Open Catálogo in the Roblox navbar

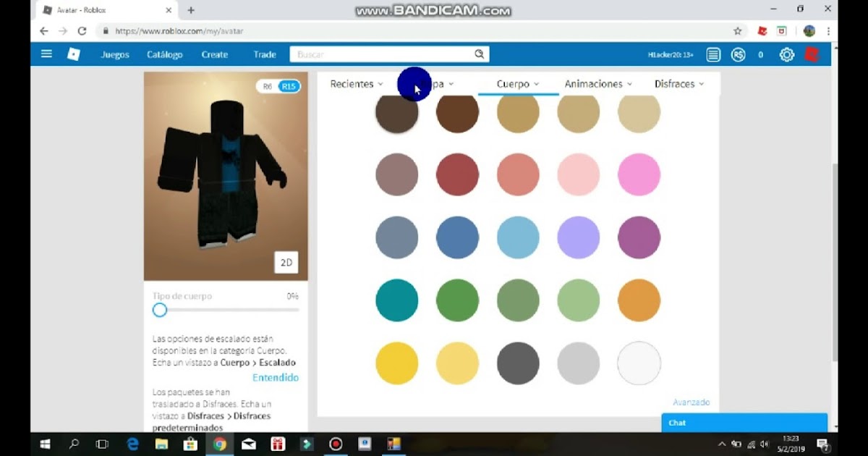[165, 54]
